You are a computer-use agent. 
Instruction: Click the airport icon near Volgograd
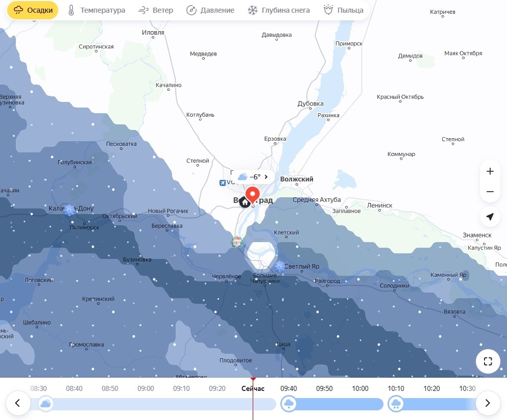[x=222, y=183]
